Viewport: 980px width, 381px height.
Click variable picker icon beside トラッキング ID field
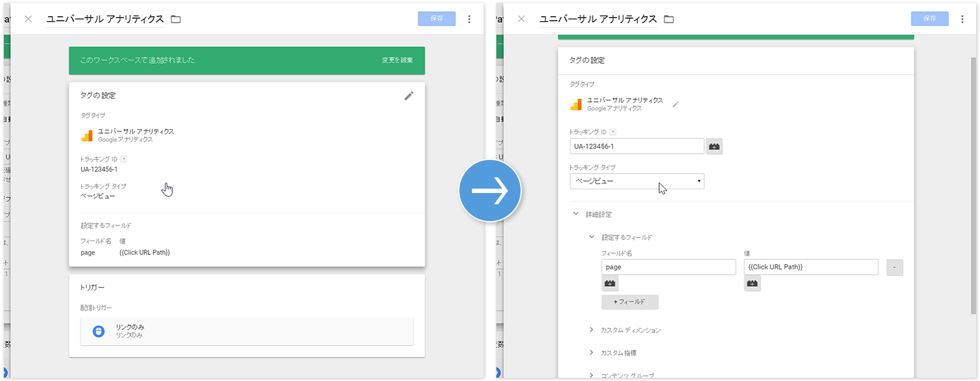point(715,146)
